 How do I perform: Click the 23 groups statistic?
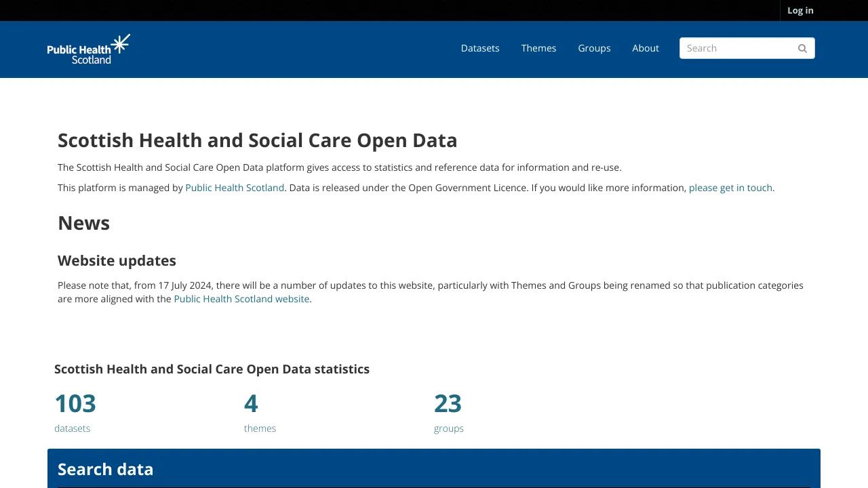[448, 403]
